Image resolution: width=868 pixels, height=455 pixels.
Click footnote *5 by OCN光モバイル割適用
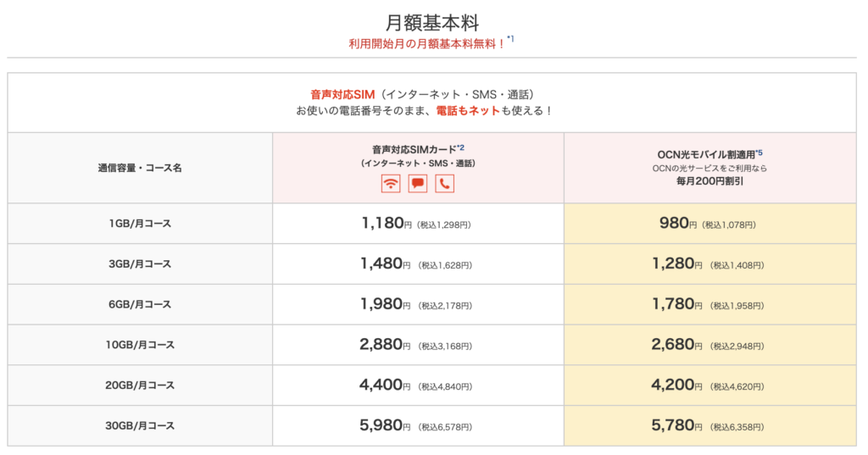point(759,153)
